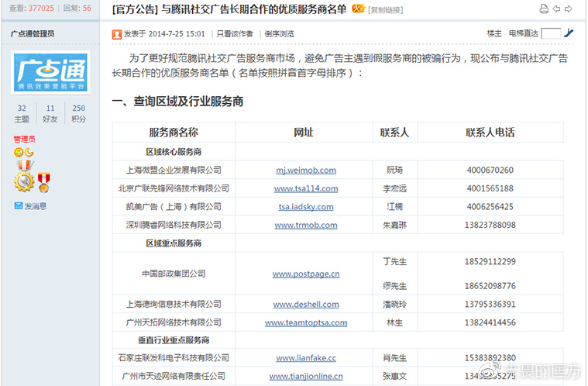Click the print icon at top right
The width and height of the screenshot is (588, 386).
point(544,9)
